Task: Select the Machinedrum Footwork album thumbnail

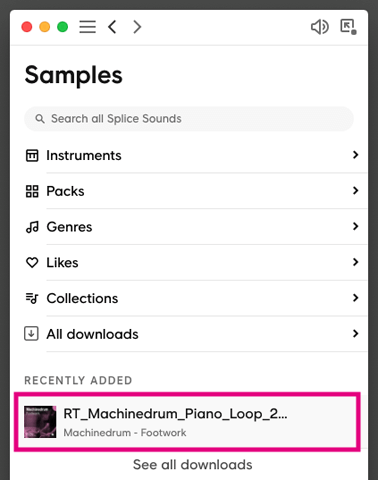Action: coord(40,422)
